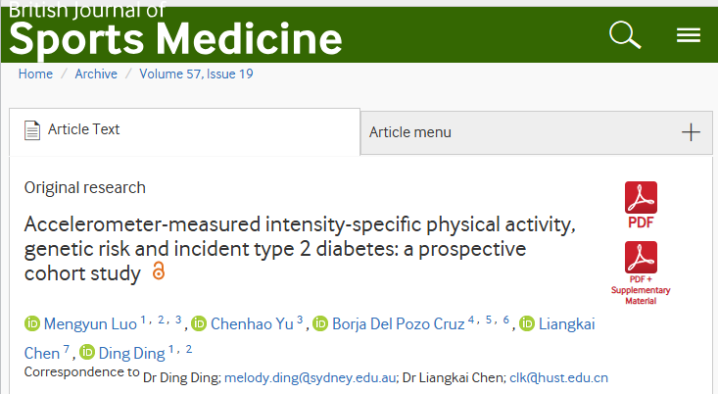Open the Article menu panel
The width and height of the screenshot is (718, 394).
click(536, 132)
